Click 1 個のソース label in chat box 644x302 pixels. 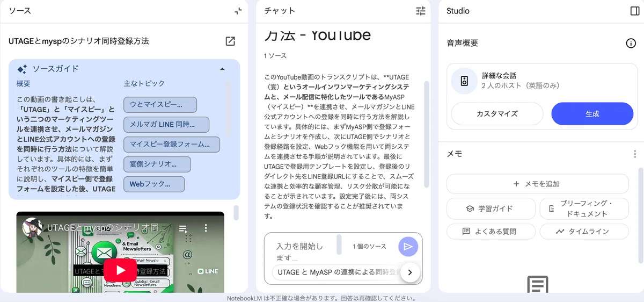[369, 247]
